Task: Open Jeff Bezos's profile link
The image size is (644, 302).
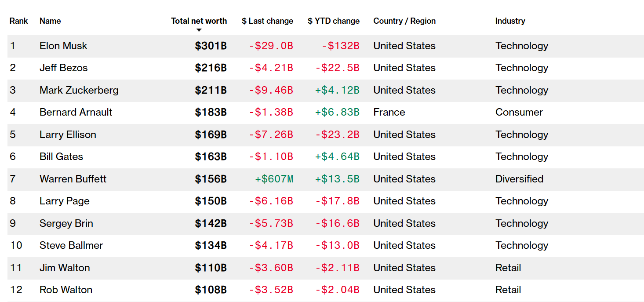Action: (63, 68)
